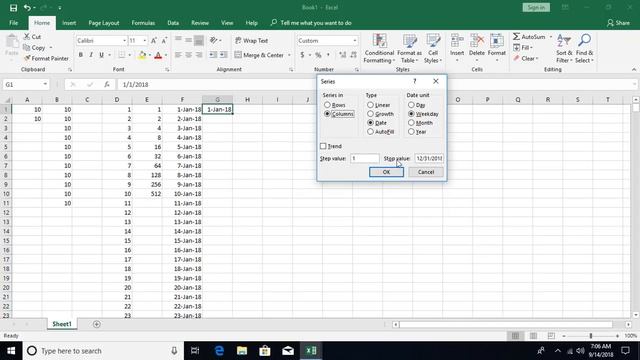Click the fill color bucket swatch
640x360 pixels.
tap(142, 55)
